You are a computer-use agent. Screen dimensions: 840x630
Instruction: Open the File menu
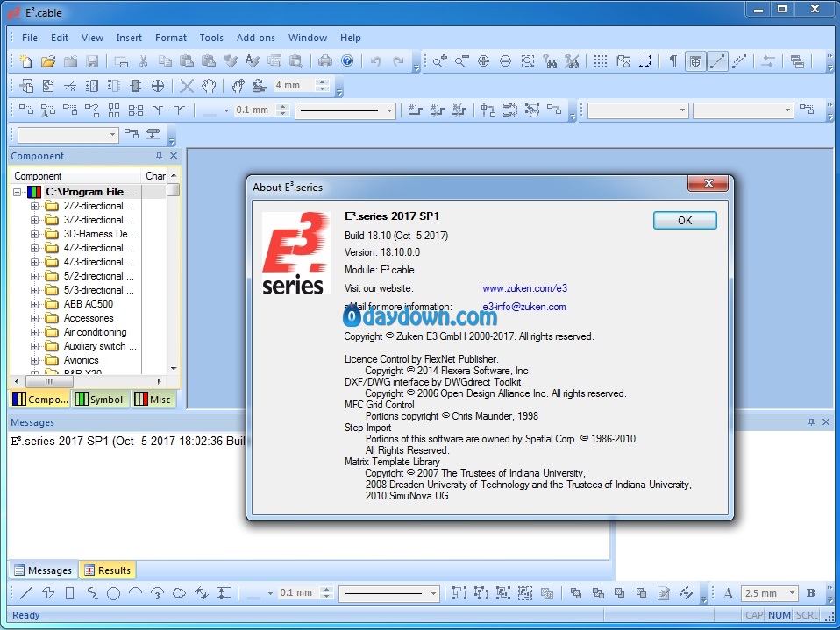pyautogui.click(x=30, y=38)
